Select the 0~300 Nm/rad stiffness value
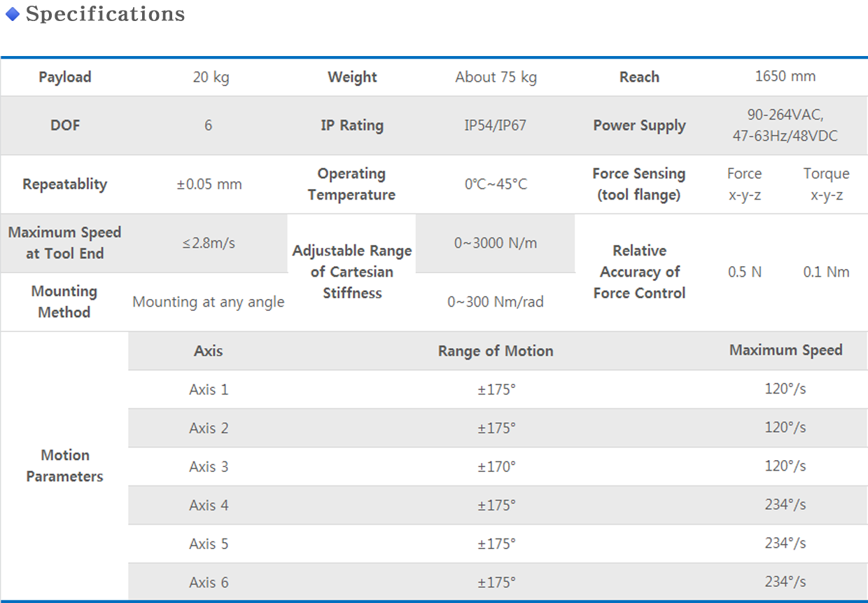This screenshot has height=603, width=868. pyautogui.click(x=496, y=302)
